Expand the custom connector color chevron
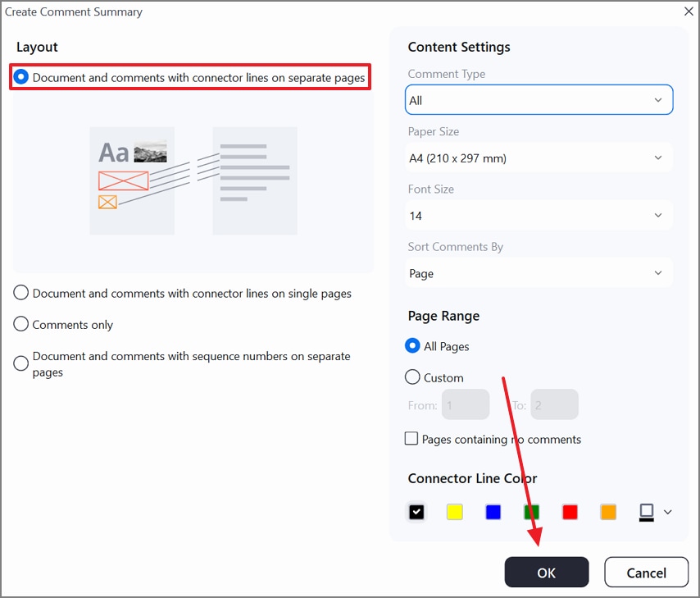700x598 pixels. click(668, 511)
